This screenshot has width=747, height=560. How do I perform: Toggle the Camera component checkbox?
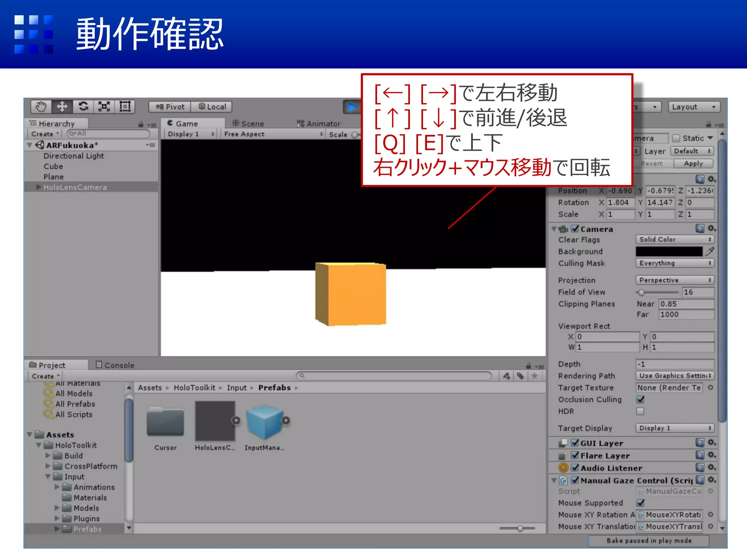tap(575, 229)
